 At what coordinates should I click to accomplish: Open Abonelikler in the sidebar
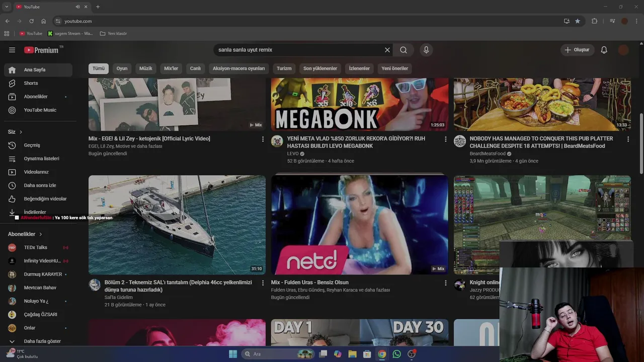38,97
